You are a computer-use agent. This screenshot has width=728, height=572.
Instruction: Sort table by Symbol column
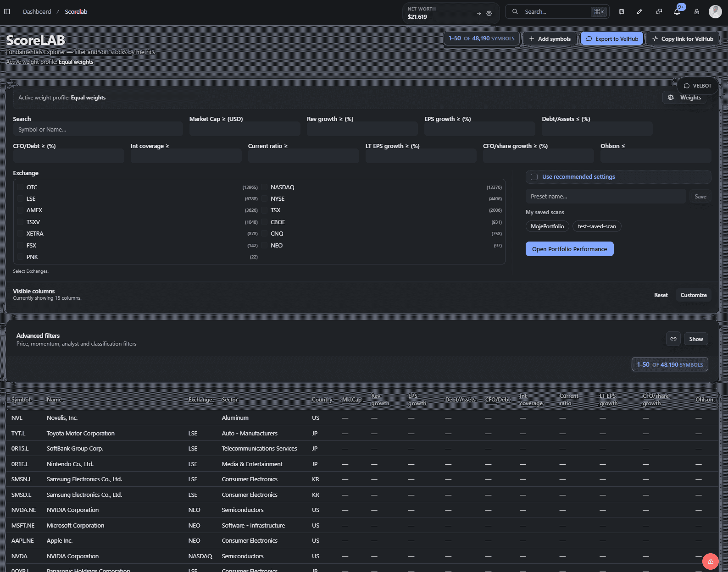[21, 400]
